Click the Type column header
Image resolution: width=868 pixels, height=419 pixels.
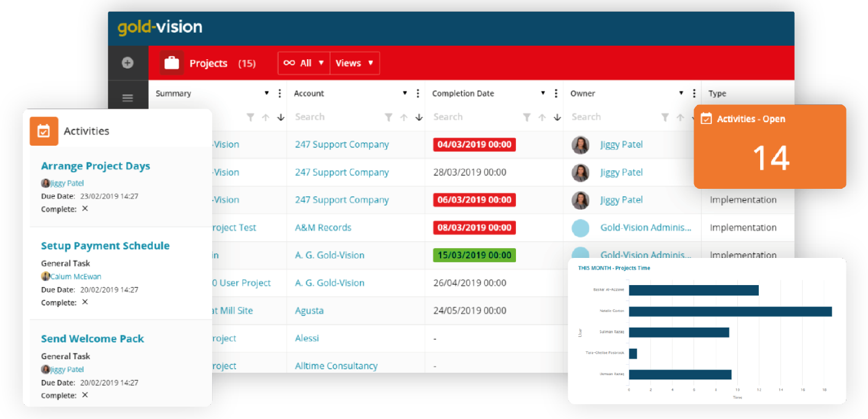[717, 94]
